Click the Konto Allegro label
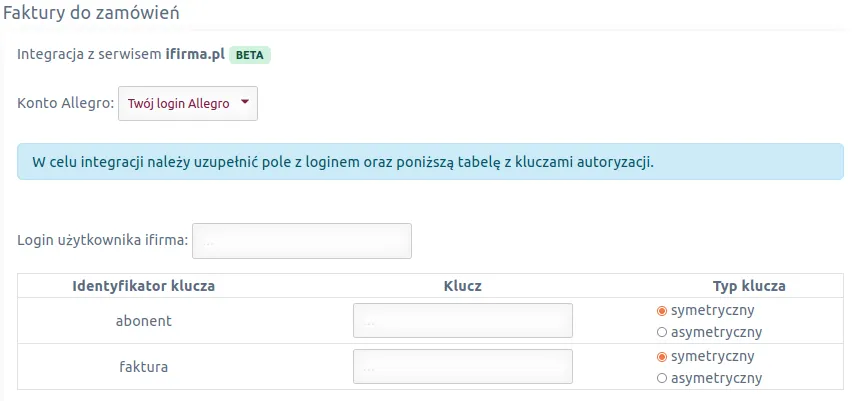 65,103
